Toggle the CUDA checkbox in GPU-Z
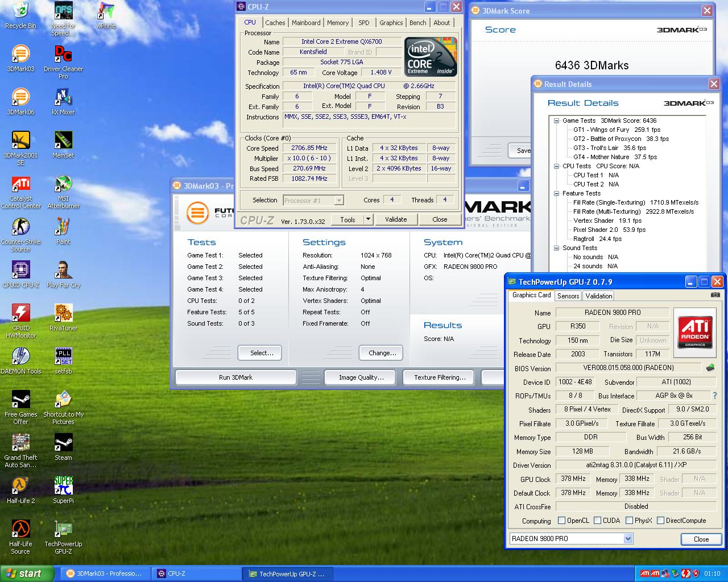 tap(598, 520)
